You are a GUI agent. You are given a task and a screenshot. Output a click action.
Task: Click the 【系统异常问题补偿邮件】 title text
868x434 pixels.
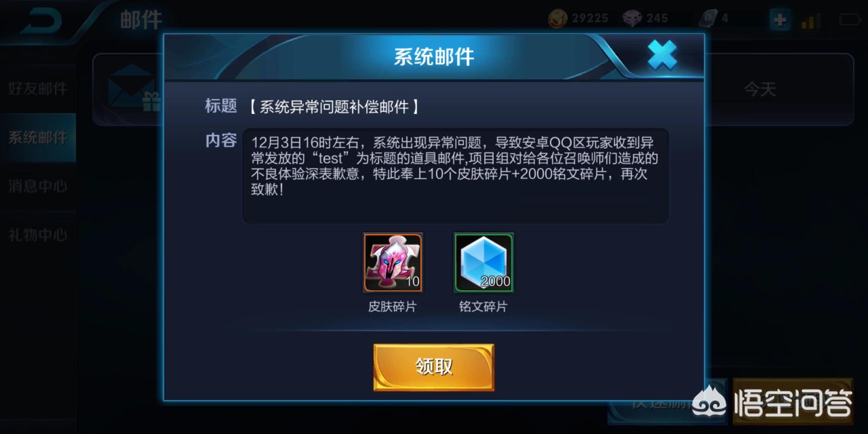[x=334, y=107]
